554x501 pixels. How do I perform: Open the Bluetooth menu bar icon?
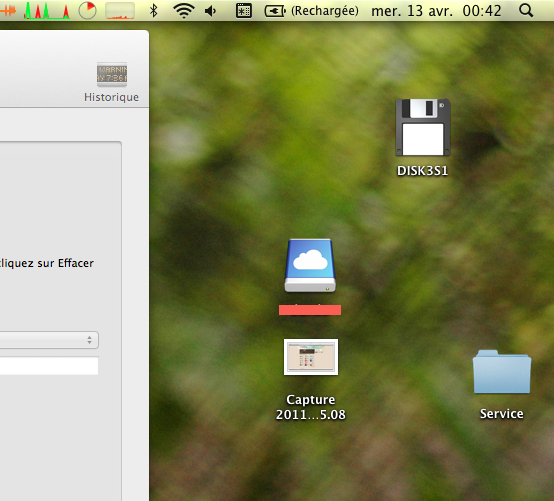(x=153, y=11)
